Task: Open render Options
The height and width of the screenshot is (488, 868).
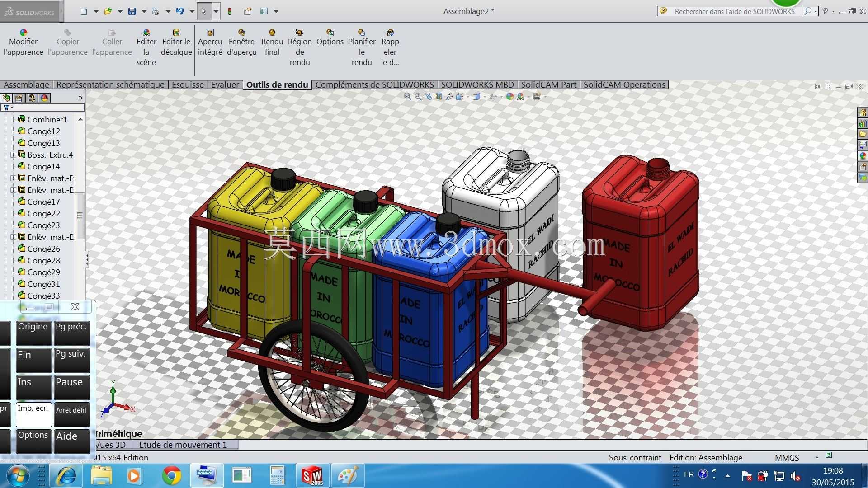Action: [x=330, y=38]
